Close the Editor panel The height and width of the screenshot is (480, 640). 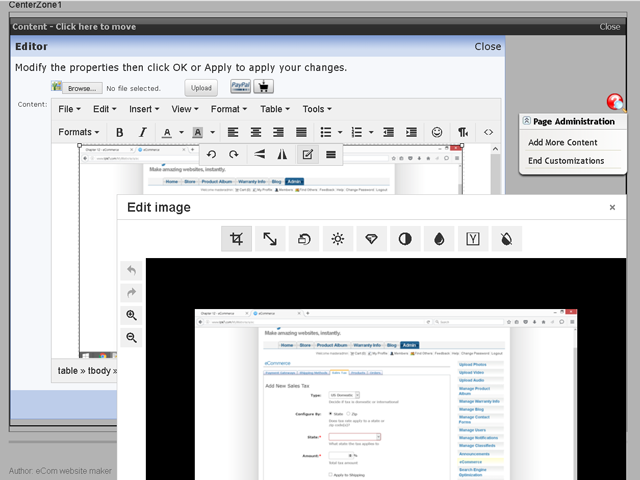click(487, 47)
